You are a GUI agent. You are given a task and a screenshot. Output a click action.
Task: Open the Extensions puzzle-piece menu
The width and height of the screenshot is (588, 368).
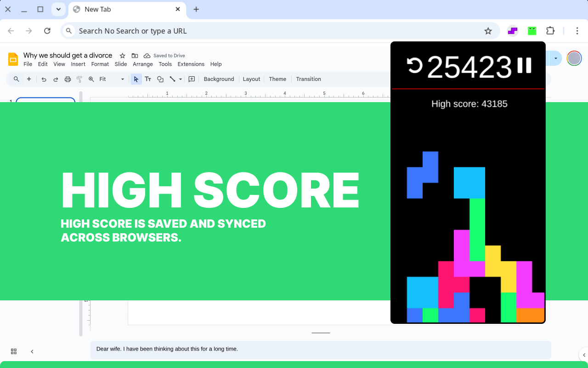coord(550,31)
